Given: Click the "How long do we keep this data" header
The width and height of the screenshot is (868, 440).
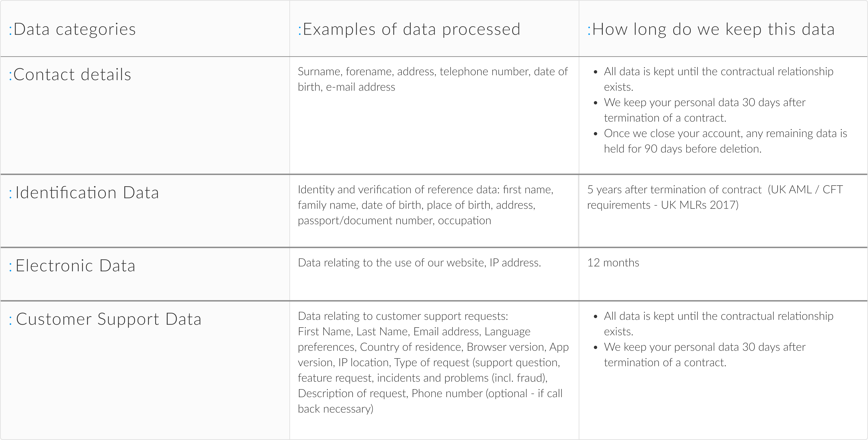Looking at the screenshot, I should click(713, 29).
